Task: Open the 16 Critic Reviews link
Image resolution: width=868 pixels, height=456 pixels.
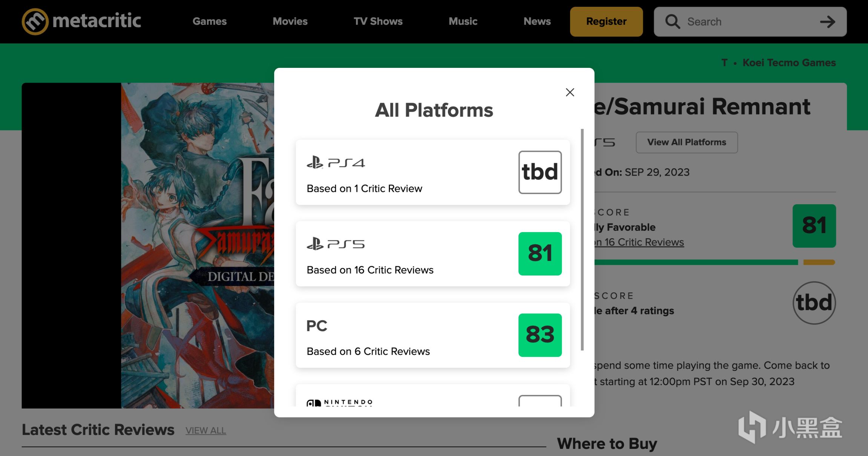Action: click(x=639, y=242)
